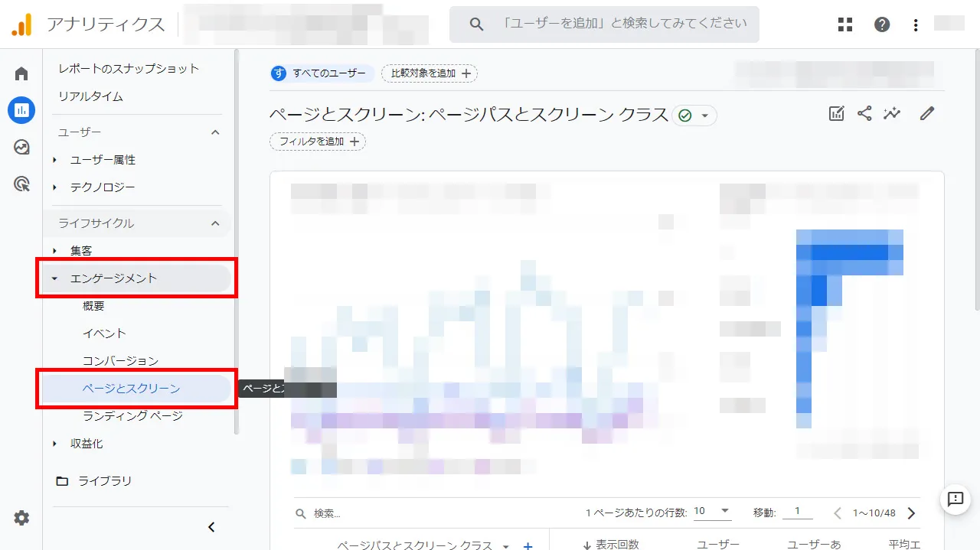Open the comparison editor chart icon
This screenshot has width=980, height=550.
tap(836, 112)
